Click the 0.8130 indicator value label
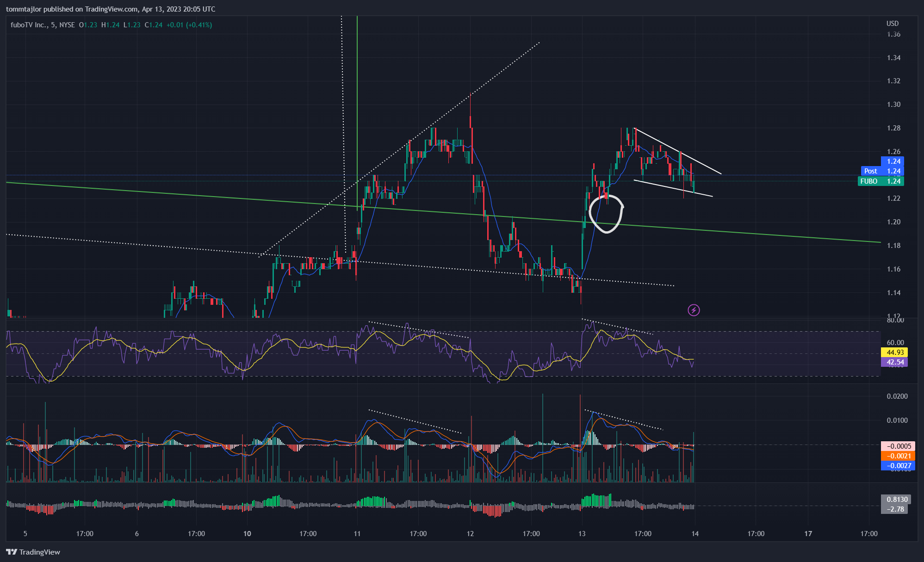Image resolution: width=924 pixels, height=562 pixels. [897, 500]
